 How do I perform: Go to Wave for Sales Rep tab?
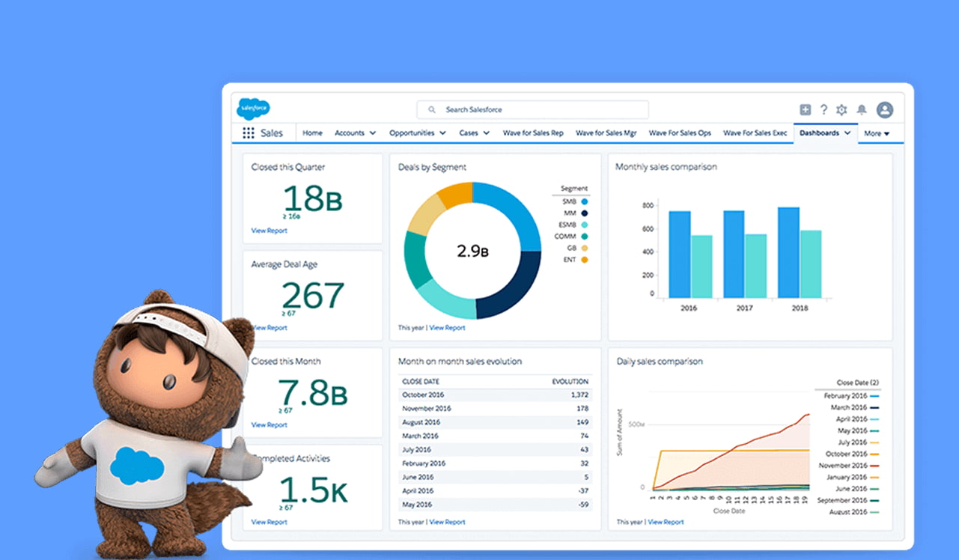point(533,133)
